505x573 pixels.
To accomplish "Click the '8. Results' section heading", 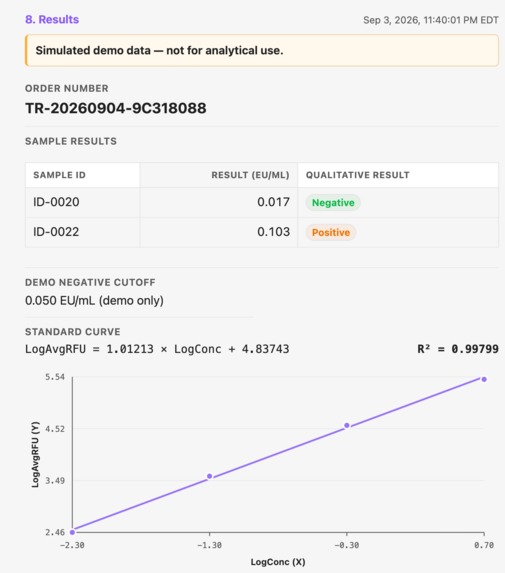I will [x=52, y=19].
